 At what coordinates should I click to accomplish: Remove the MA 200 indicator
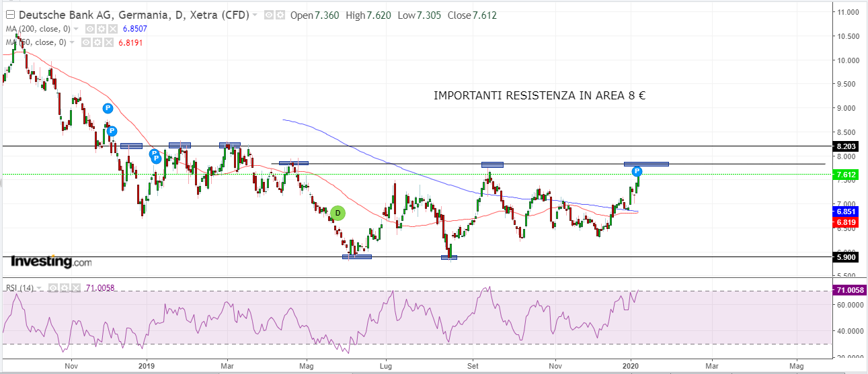113,29
